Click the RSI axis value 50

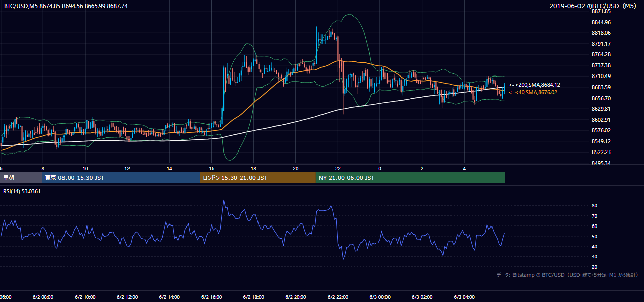[595, 236]
